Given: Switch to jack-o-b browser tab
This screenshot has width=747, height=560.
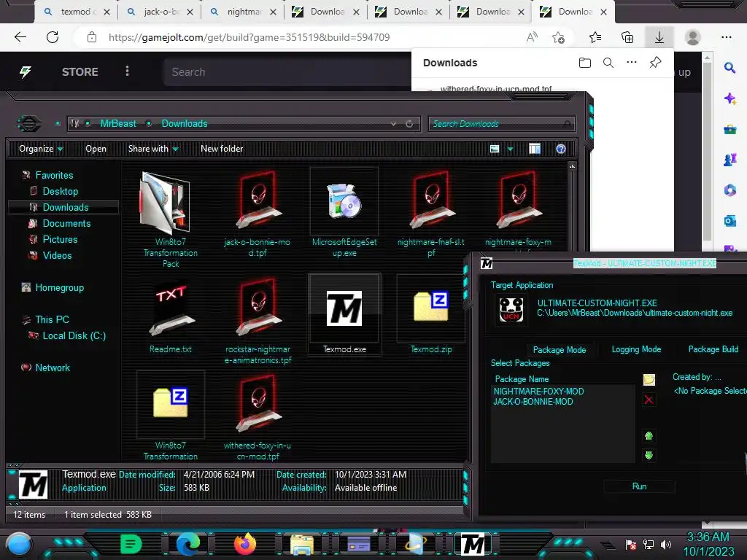Looking at the screenshot, I should pos(160,12).
